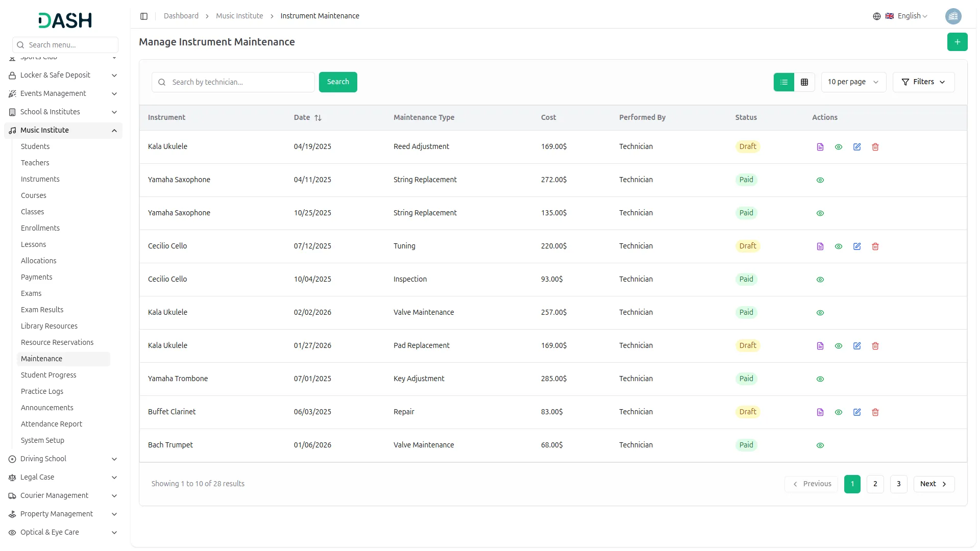980x551 pixels.
Task: Switch to grid view layout
Action: 804,82
